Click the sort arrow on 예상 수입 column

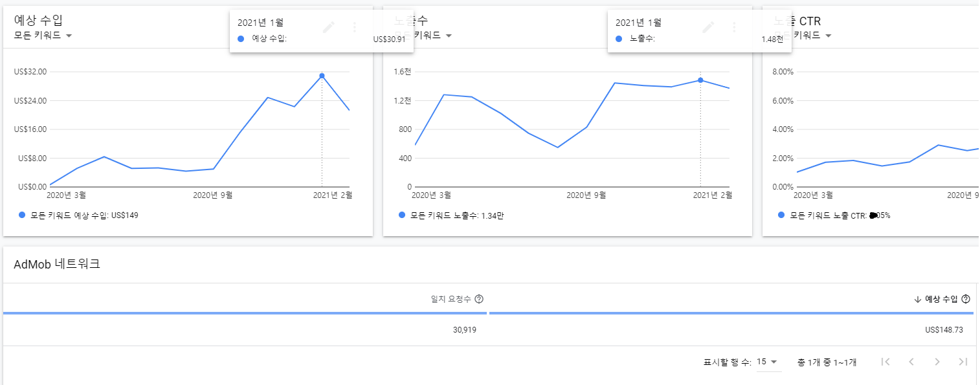(x=917, y=299)
